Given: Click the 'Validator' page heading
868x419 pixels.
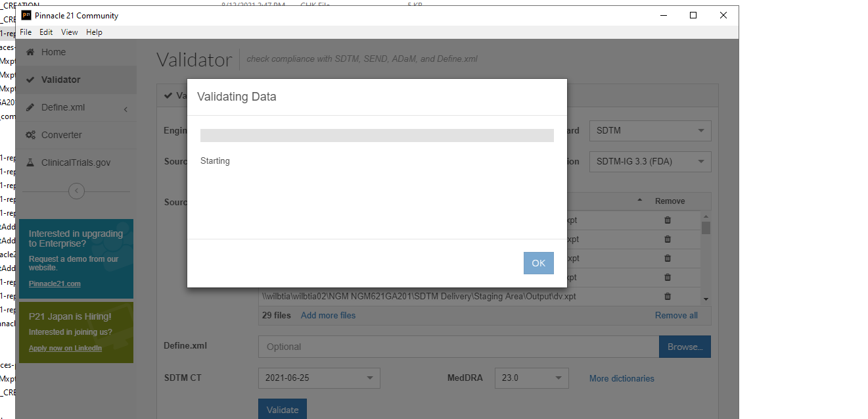Looking at the screenshot, I should click(x=194, y=60).
